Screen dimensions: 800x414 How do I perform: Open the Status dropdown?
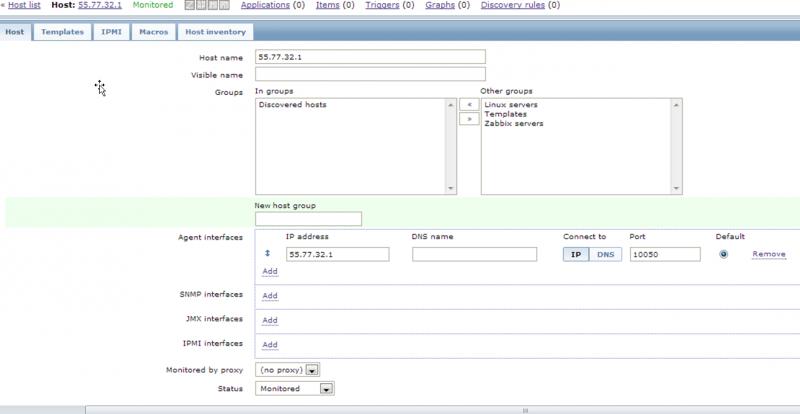click(295, 388)
